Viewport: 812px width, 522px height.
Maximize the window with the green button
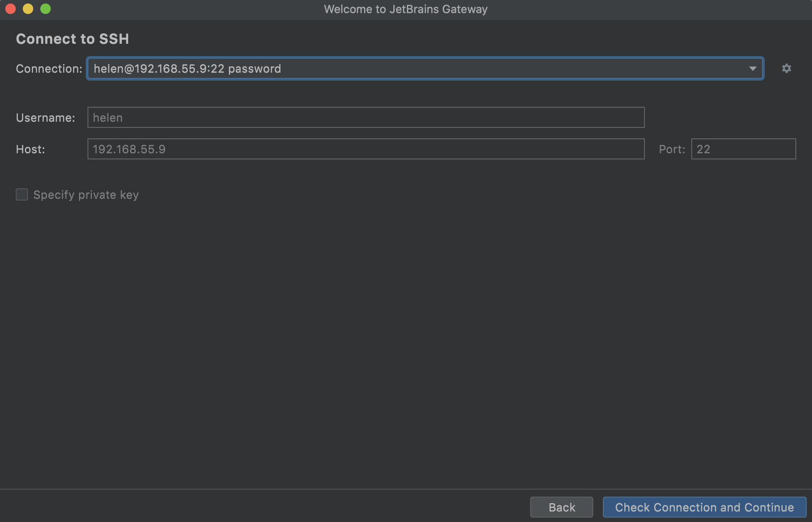tap(45, 9)
